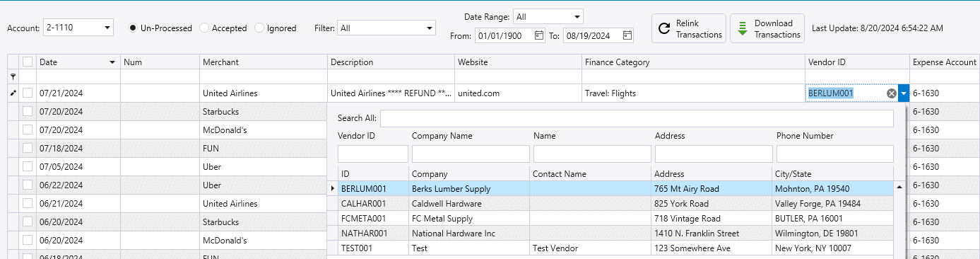Toggle the Vendor ID blue dropdown arrow
The height and width of the screenshot is (259, 980).
click(904, 93)
